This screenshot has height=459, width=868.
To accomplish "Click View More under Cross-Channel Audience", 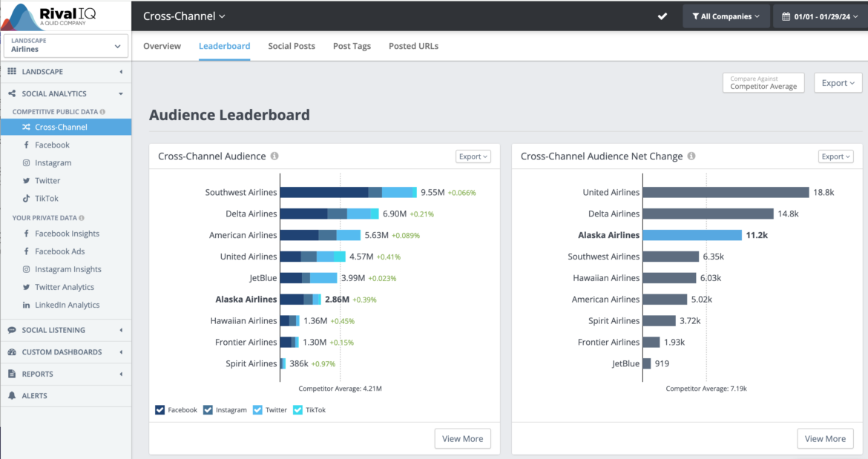I will click(462, 438).
